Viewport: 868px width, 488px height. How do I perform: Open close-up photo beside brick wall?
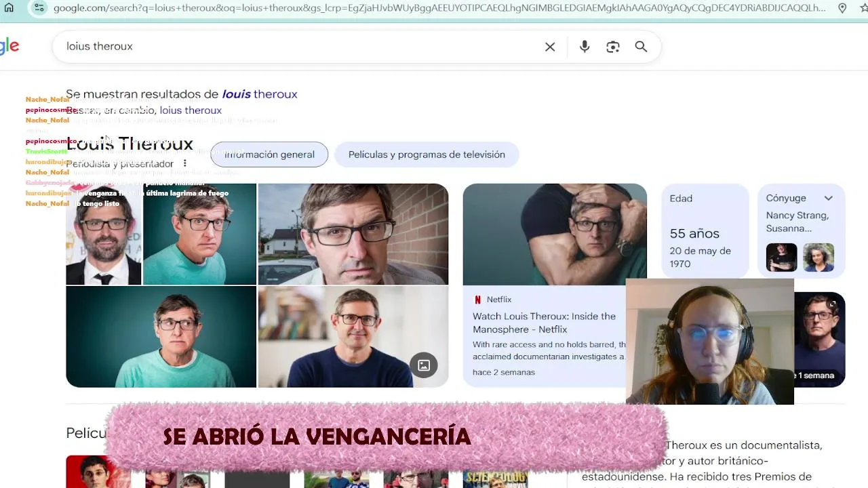353,235
